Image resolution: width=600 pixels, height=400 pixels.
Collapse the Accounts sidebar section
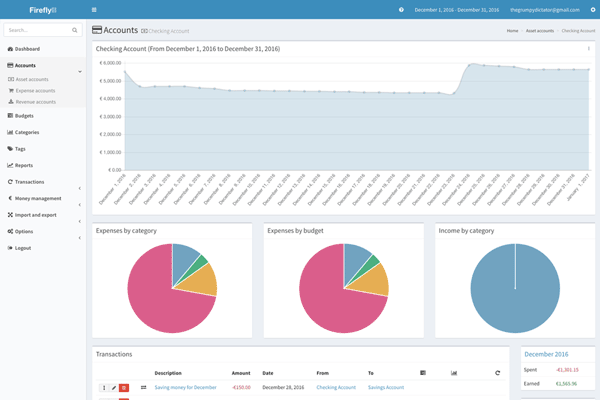pos(79,72)
